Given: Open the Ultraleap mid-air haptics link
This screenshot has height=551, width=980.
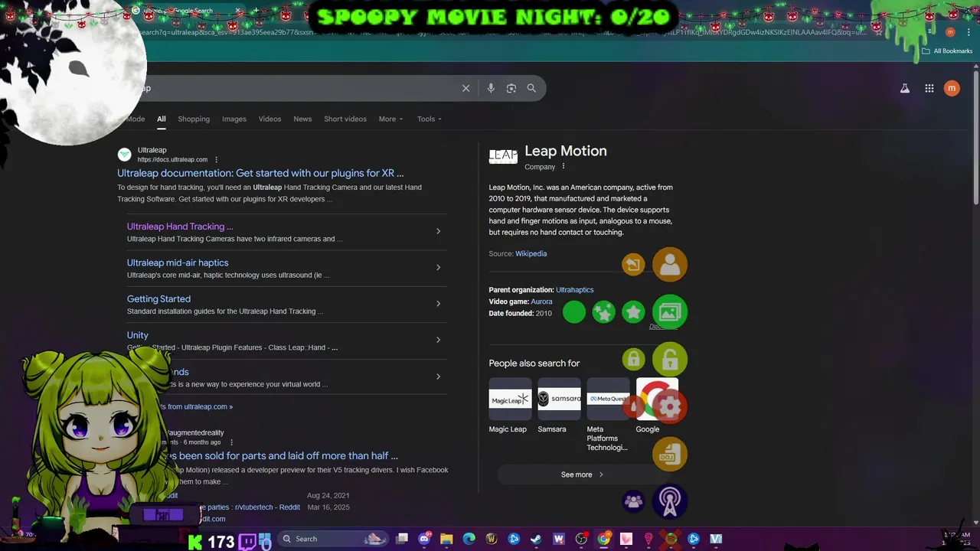Looking at the screenshot, I should click(x=178, y=262).
